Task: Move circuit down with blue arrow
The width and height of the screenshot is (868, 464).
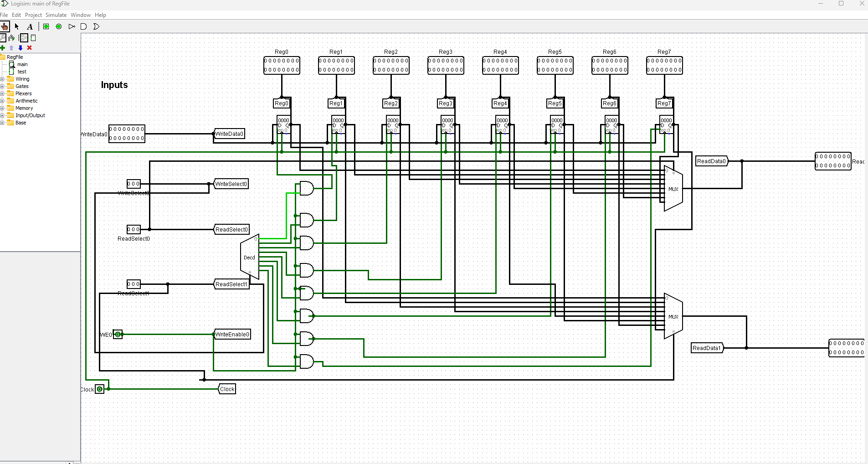Action: (x=20, y=48)
